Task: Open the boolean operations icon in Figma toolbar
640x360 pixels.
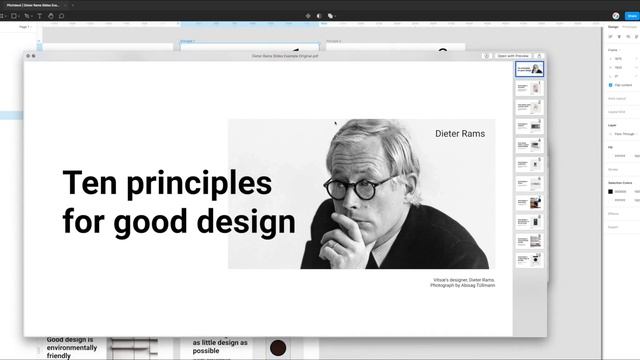Action: tap(331, 16)
